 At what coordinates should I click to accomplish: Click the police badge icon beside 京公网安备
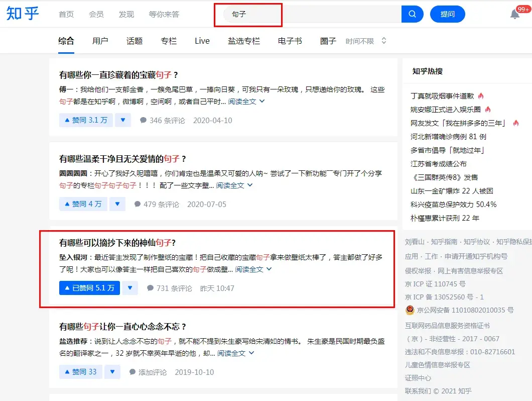tap(410, 310)
